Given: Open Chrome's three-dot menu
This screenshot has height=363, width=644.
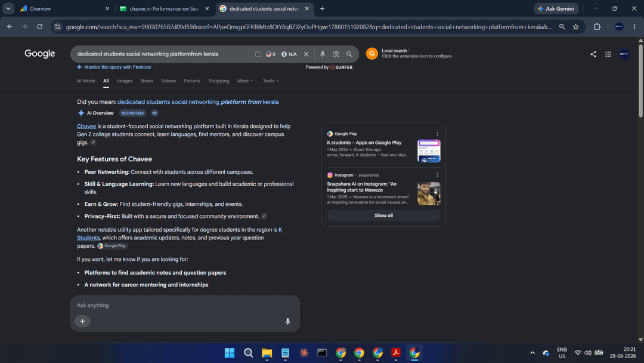Looking at the screenshot, I should pos(634,27).
